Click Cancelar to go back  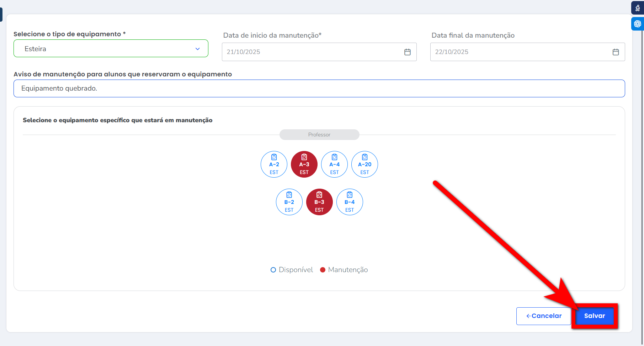tap(543, 316)
